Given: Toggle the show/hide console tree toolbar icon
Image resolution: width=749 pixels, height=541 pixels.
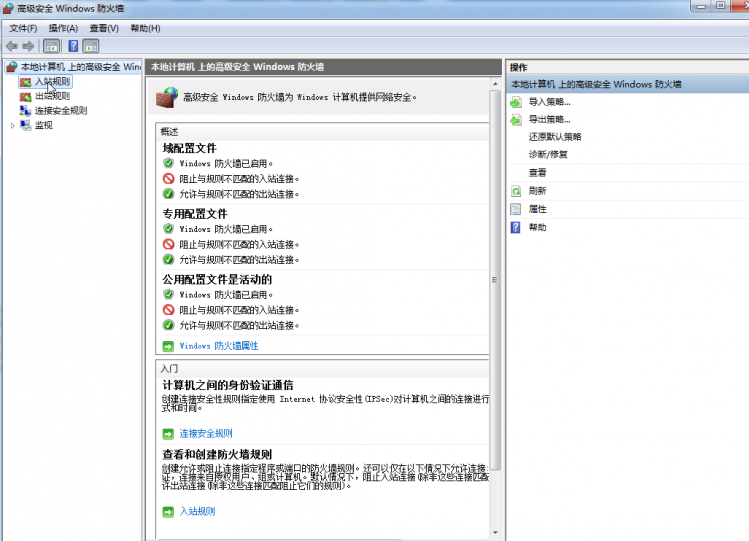Looking at the screenshot, I should click(52, 46).
